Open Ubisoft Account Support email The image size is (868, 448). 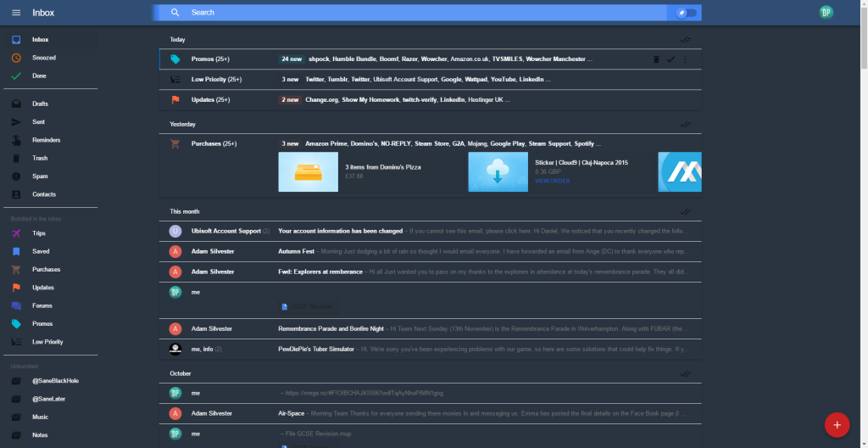[x=430, y=231]
